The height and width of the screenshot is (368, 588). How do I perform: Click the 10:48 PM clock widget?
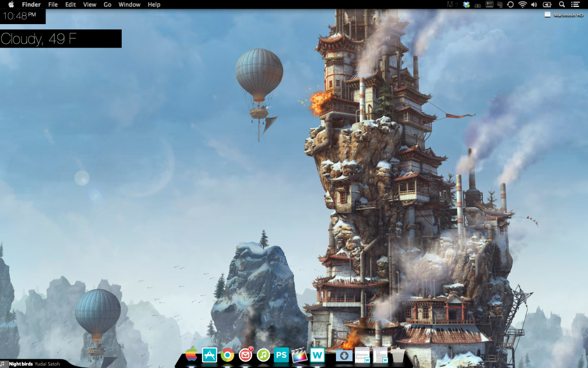23,16
